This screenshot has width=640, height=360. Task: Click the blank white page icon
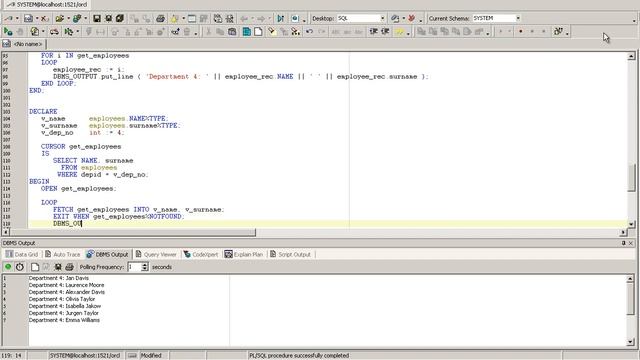(258, 31)
